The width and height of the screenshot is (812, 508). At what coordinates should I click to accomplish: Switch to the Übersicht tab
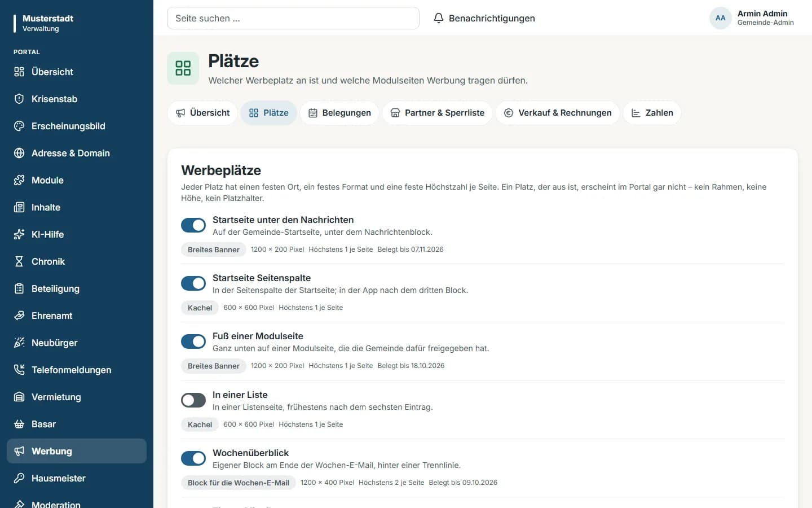pyautogui.click(x=202, y=113)
